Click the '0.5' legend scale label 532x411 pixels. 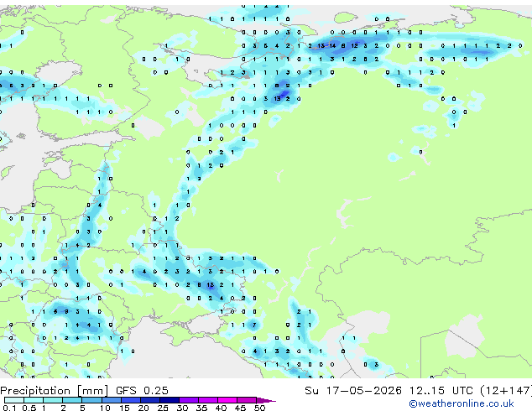click(29, 408)
